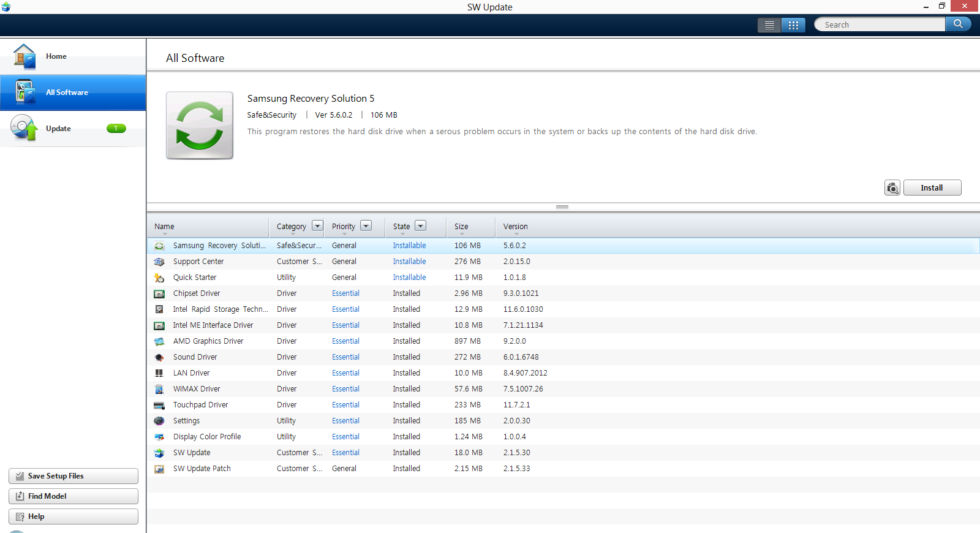Select the Touchpad Driver name text
The height and width of the screenshot is (533, 980).
200,405
